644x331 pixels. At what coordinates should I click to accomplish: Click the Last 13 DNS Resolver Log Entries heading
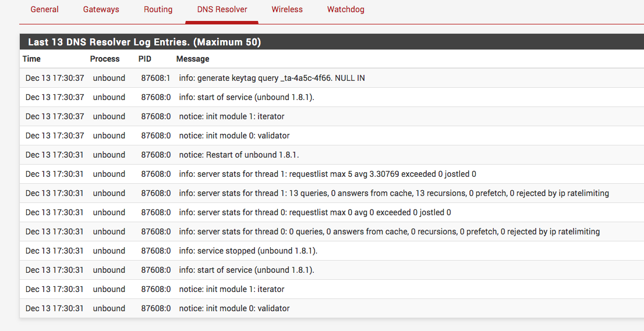[x=144, y=42]
